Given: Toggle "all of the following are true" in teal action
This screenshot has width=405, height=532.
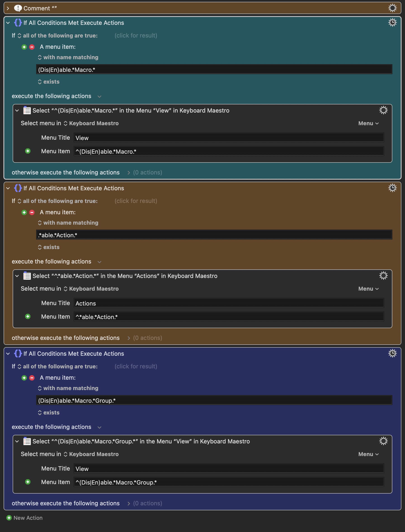Looking at the screenshot, I should point(57,36).
